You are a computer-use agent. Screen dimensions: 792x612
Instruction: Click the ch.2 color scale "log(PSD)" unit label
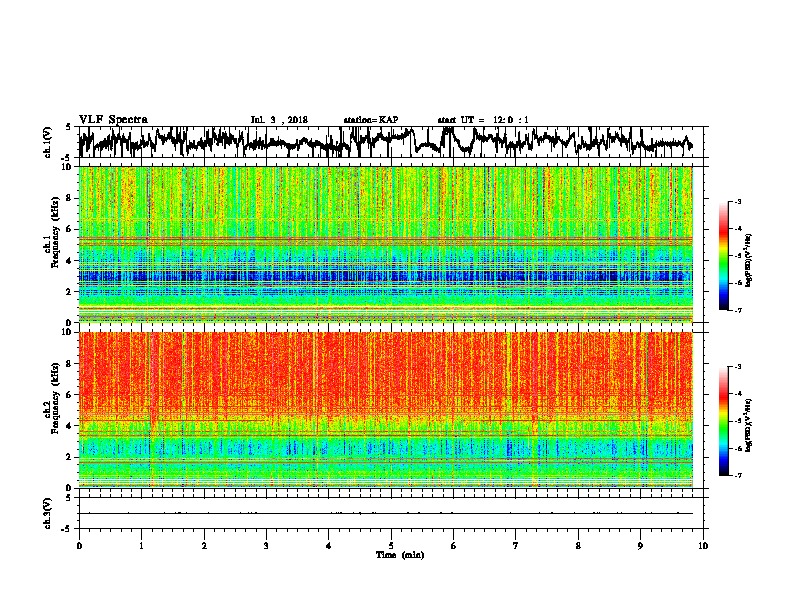749,425
